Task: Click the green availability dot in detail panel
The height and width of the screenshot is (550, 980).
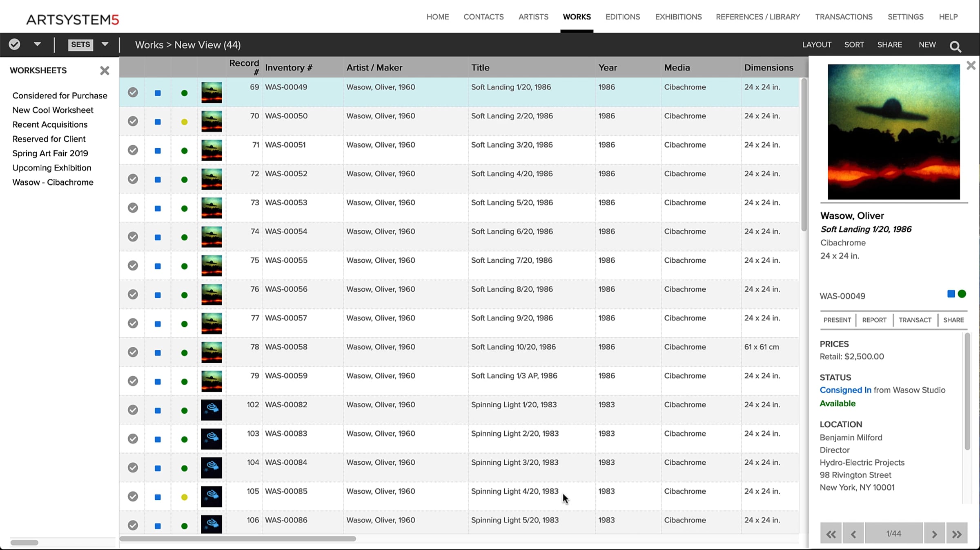Action: click(962, 294)
